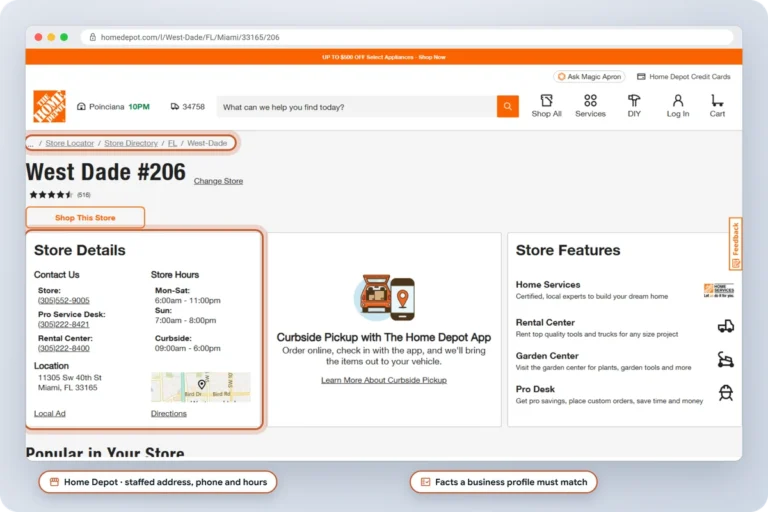Click the Shop This Store button
Screen dimensions: 768x512
pos(85,218)
